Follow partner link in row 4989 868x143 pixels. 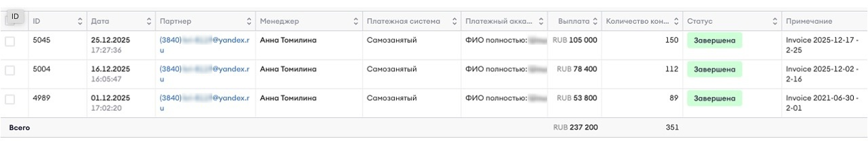(204, 103)
